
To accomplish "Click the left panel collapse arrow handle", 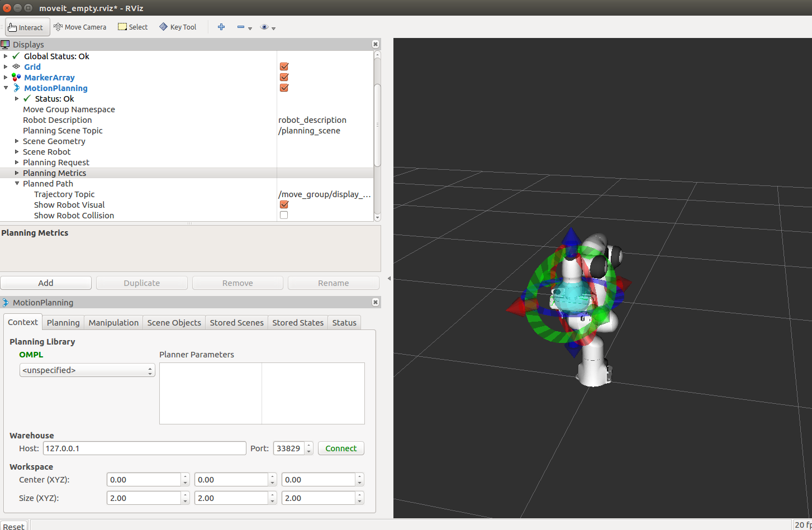I will click(389, 278).
